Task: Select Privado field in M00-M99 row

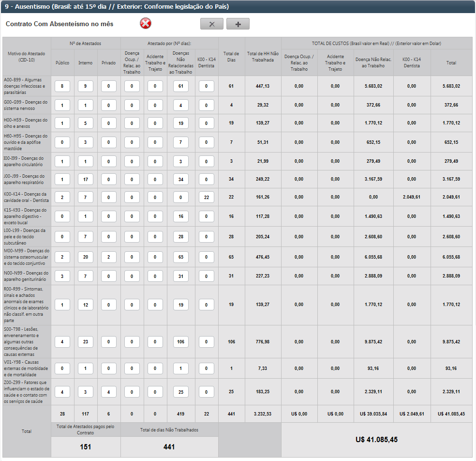Action: [109, 257]
